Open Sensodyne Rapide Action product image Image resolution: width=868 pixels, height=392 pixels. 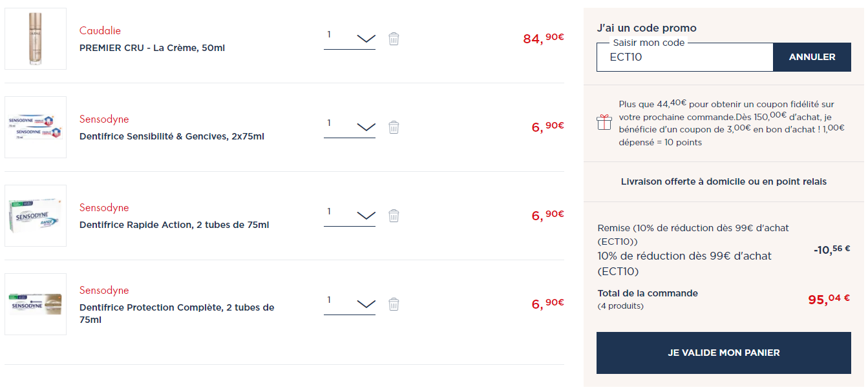36,216
